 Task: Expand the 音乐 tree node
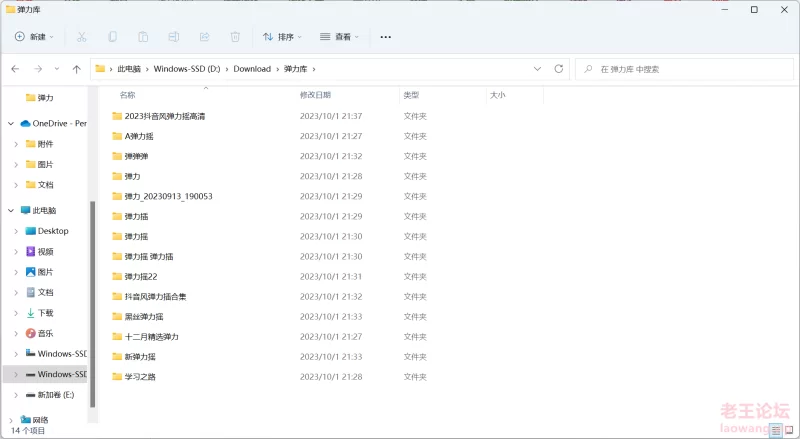[x=16, y=333]
